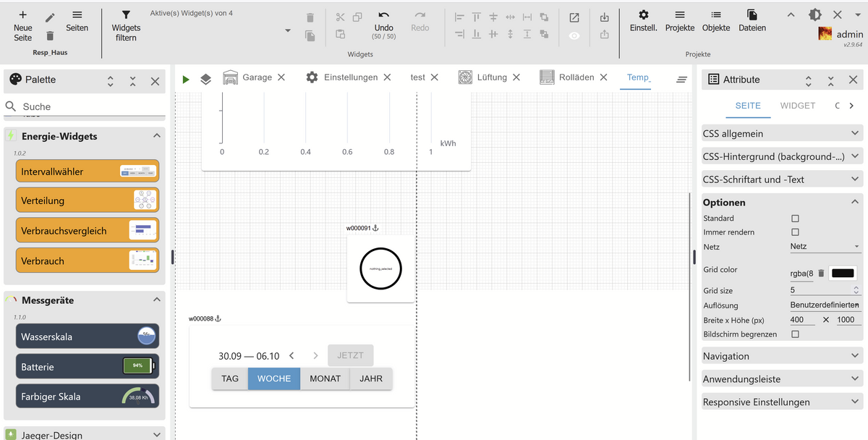Click the Neue Seite plus icon
Screen dimensions: 868x440
23,15
